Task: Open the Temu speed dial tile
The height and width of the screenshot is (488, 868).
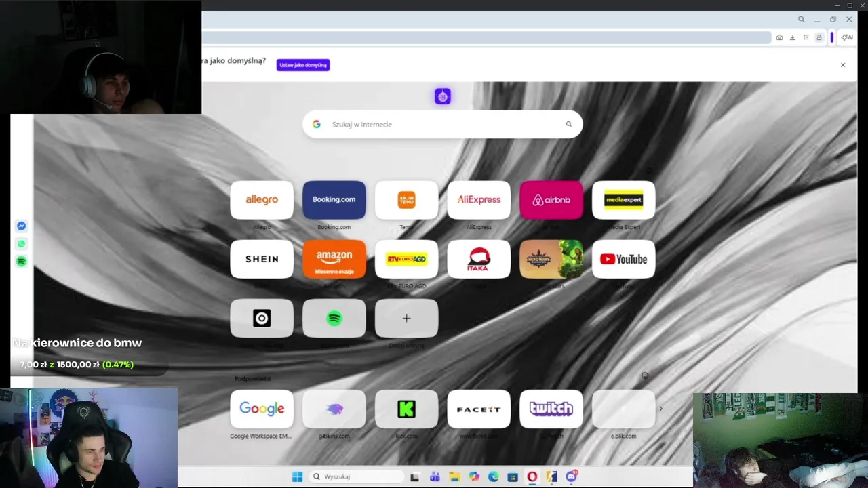Action: pos(406,200)
